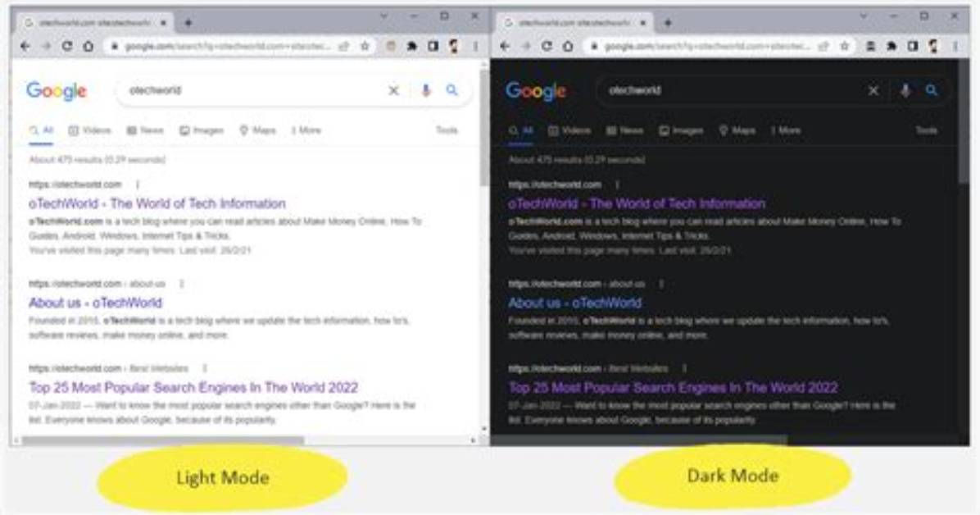Open new tab in dark mode browser
Viewport: 980px width, 515px height.
(x=668, y=23)
